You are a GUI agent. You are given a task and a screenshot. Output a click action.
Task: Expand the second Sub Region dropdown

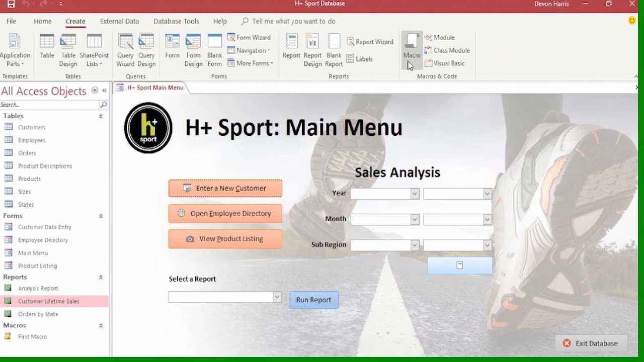tap(487, 245)
